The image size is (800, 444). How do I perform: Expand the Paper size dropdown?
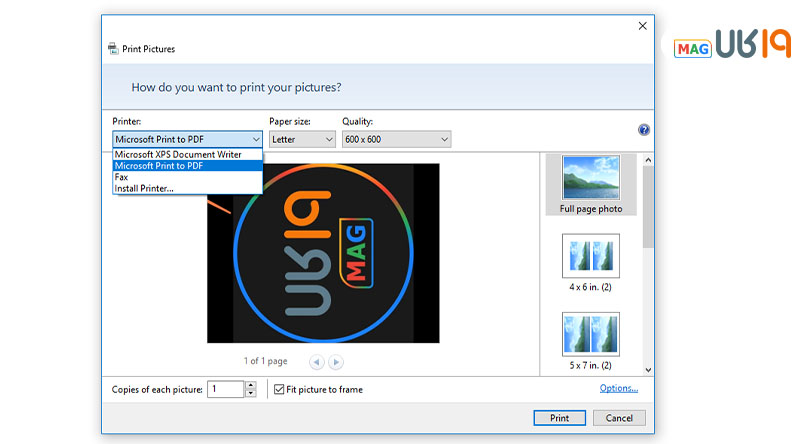(301, 140)
